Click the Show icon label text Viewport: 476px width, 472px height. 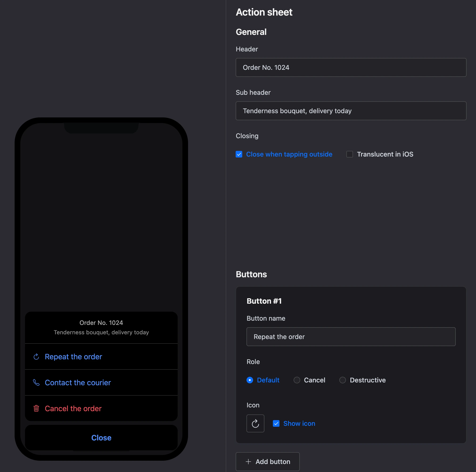pos(299,423)
